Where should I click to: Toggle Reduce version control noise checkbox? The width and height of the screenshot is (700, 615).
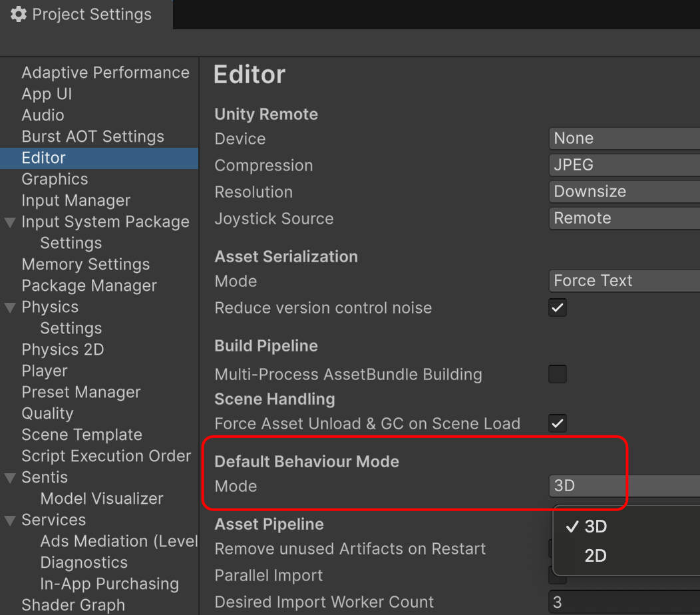[558, 307]
